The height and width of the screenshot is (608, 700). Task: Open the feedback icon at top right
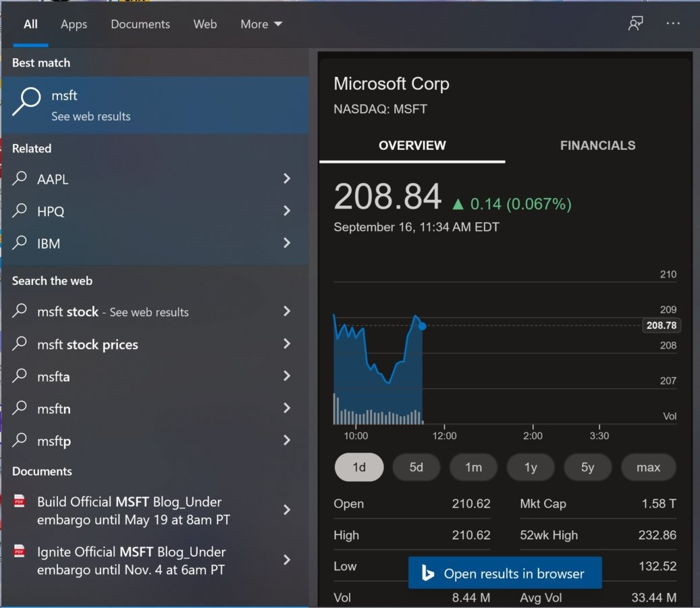[x=635, y=24]
